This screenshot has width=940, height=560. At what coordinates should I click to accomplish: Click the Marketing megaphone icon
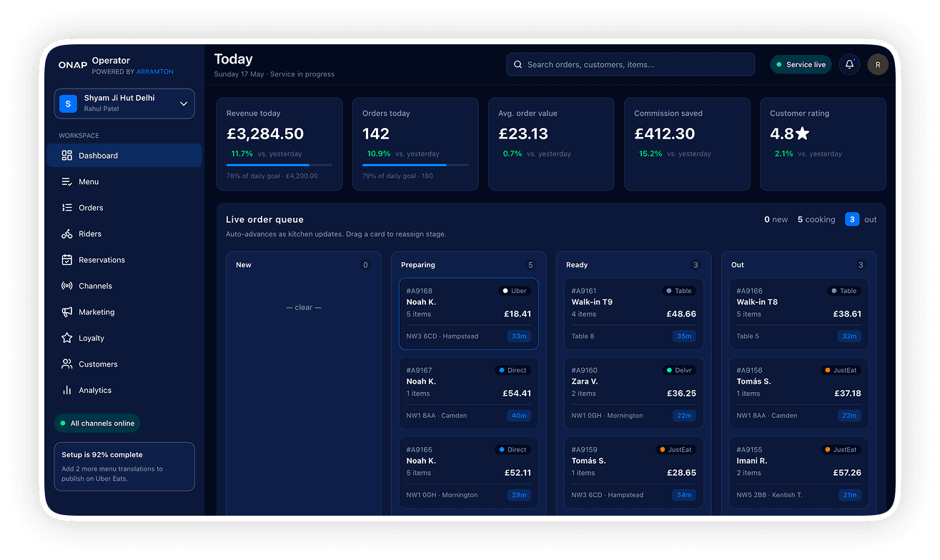click(x=66, y=312)
